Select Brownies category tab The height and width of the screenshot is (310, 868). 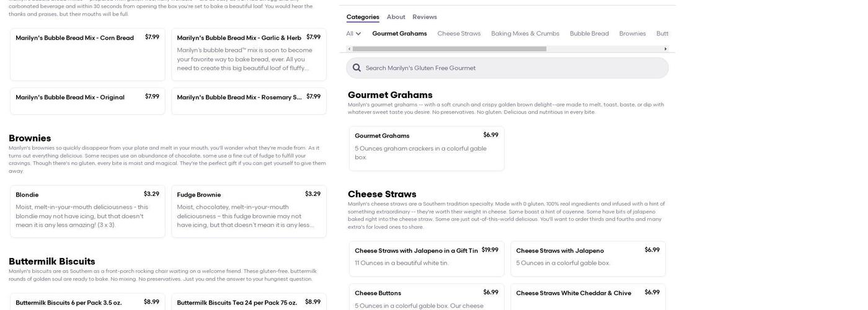pos(632,33)
